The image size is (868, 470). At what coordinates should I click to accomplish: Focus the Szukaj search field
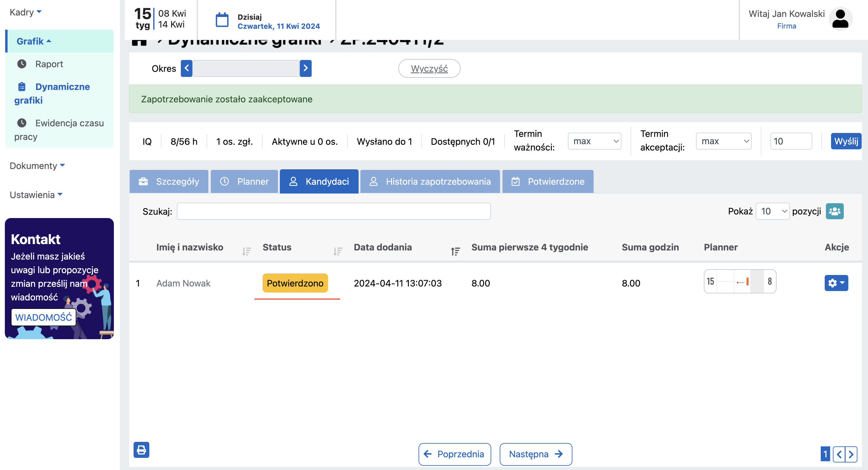333,211
